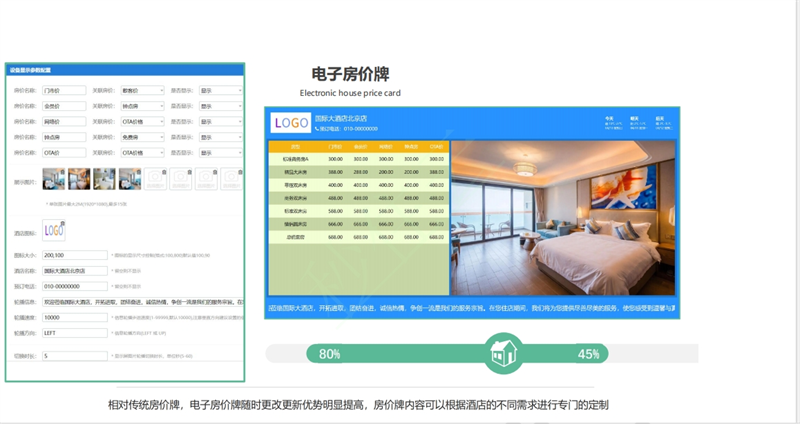Open the 免费房 linked price dropdown
The height and width of the screenshot is (424, 800).
tap(143, 137)
